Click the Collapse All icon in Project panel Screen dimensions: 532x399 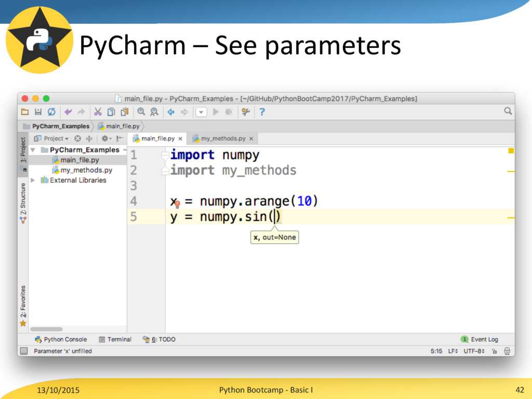(89, 138)
